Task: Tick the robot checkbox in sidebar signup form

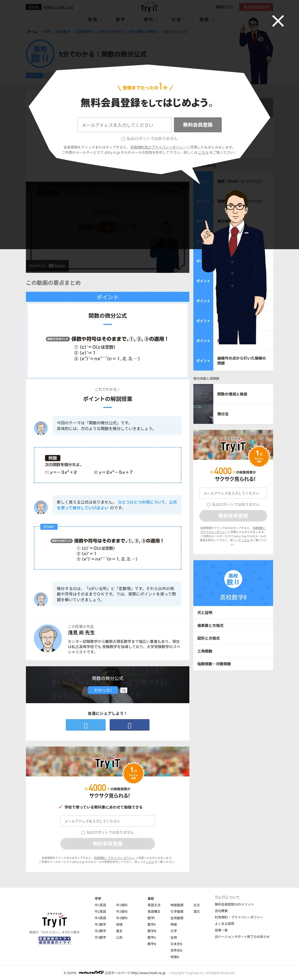Action: click(x=209, y=505)
